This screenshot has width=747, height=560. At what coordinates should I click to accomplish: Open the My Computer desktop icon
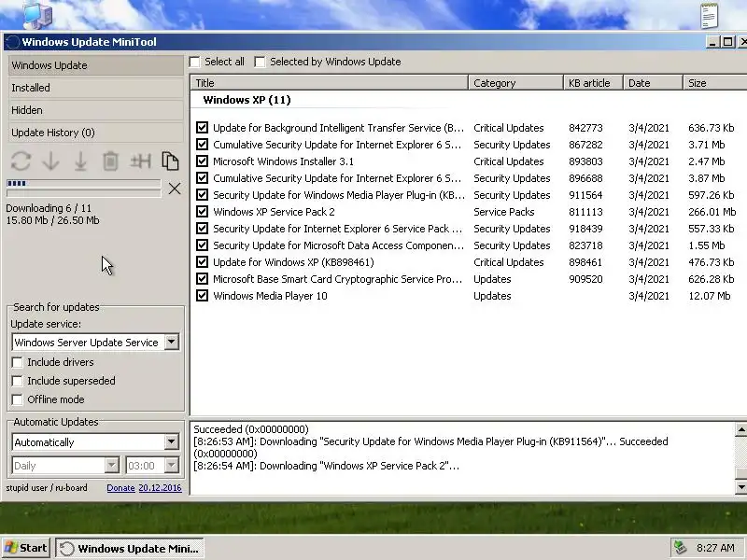coord(36,14)
